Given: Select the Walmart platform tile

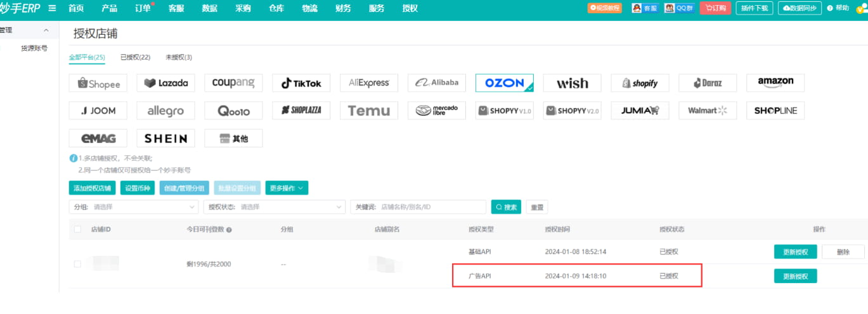Looking at the screenshot, I should pos(708,110).
